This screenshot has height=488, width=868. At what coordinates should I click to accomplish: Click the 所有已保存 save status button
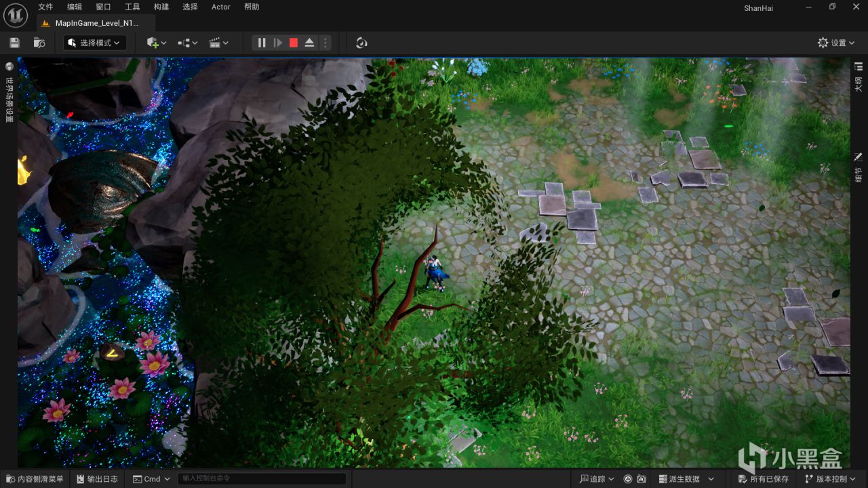764,479
